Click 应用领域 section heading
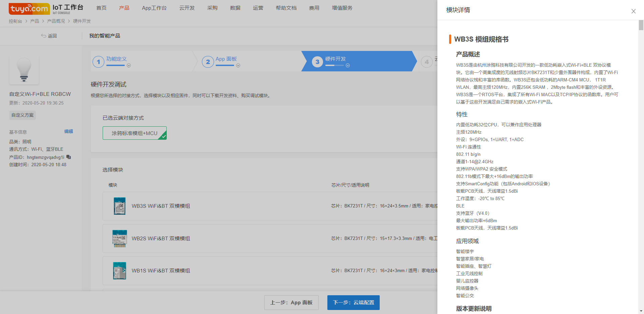 coord(468,241)
